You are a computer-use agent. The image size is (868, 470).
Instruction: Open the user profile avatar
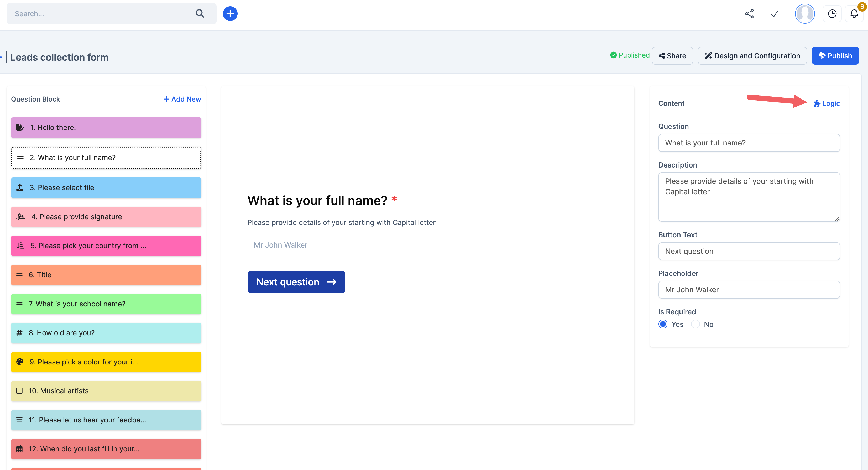pos(805,13)
